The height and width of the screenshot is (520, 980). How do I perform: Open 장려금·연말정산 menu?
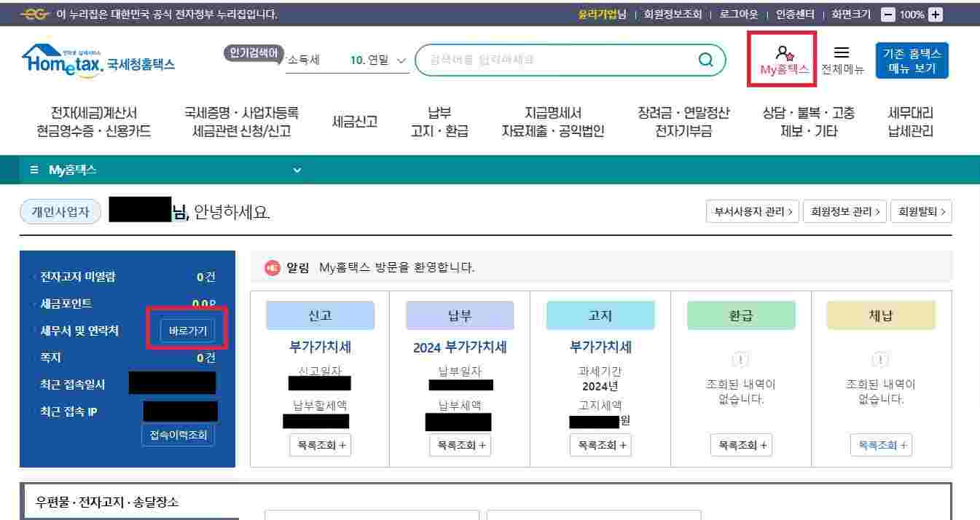(x=683, y=122)
